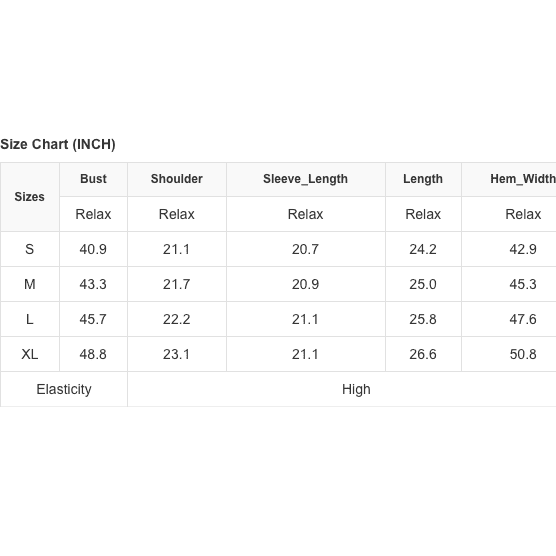Click bust value 40.9 for size S
The width and height of the screenshot is (556, 556).
click(93, 249)
